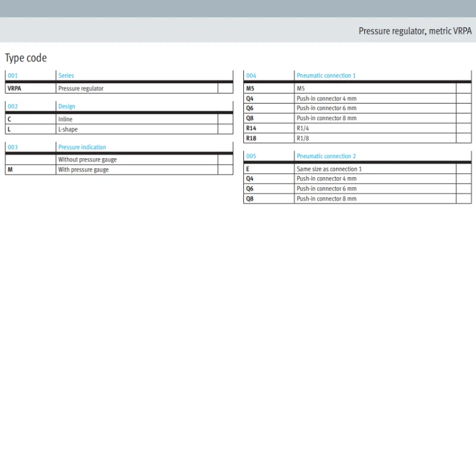476x476 pixels.
Task: Click the 'Type code' heading
Action: tap(26, 58)
